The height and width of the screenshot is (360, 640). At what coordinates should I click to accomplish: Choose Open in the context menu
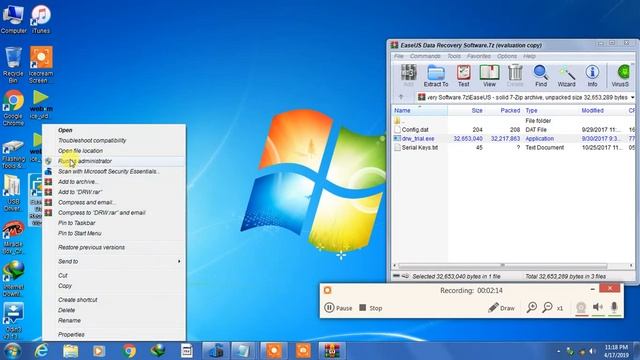[114, 130]
